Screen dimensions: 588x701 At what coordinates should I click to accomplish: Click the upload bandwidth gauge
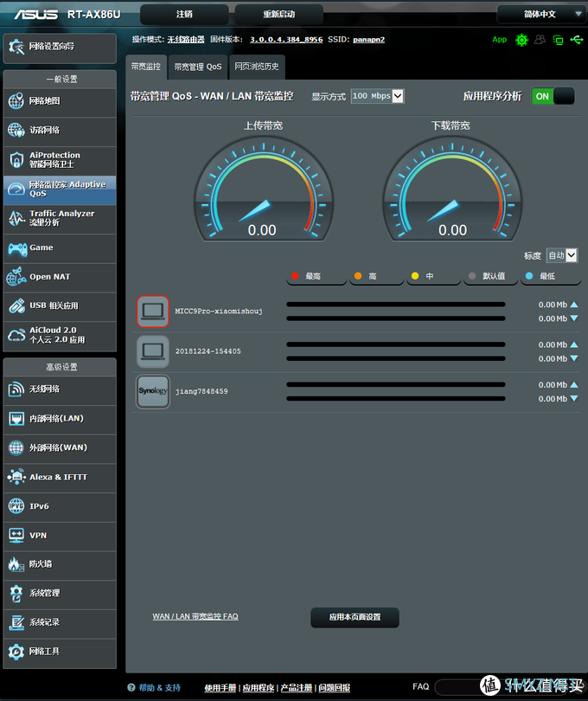(x=263, y=190)
